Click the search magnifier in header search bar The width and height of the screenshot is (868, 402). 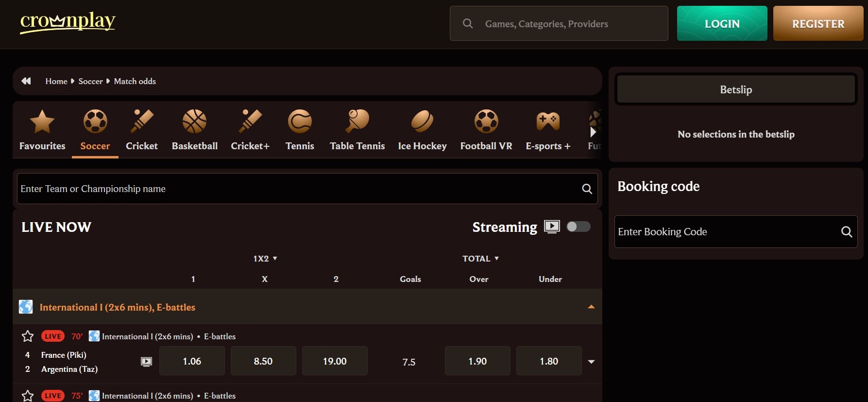(x=468, y=23)
